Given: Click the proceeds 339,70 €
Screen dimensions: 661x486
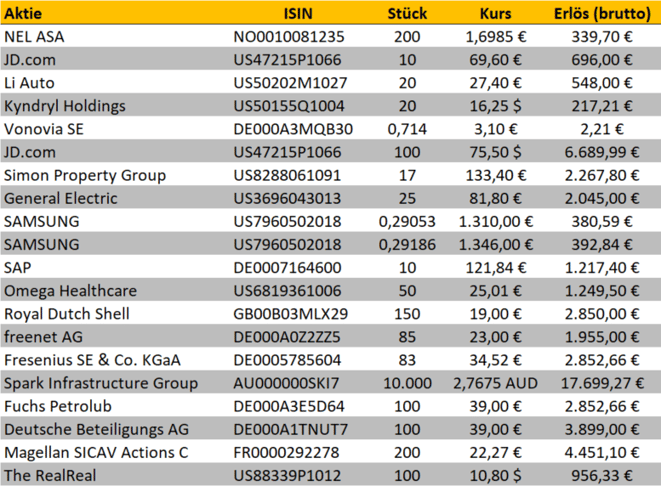Looking at the screenshot, I should click(602, 37).
